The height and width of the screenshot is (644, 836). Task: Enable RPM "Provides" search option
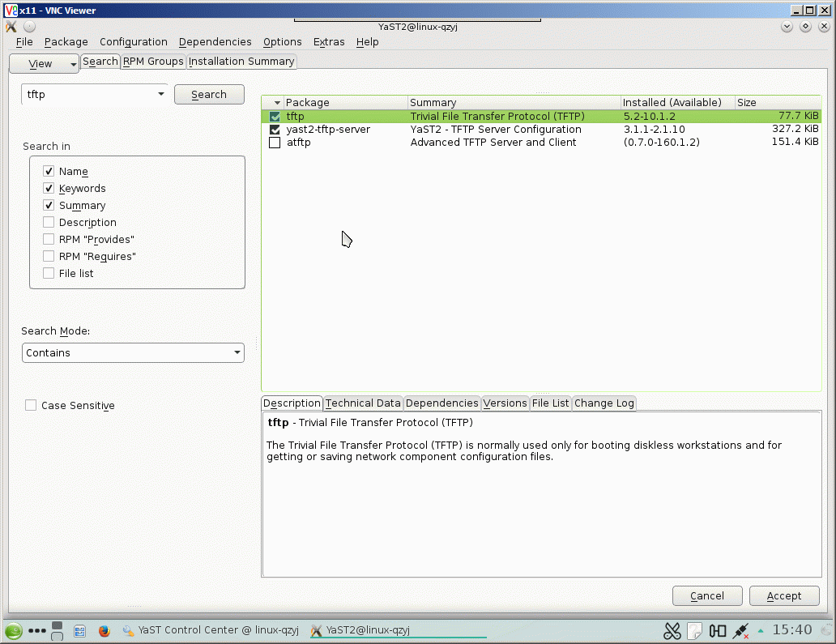[x=49, y=239]
